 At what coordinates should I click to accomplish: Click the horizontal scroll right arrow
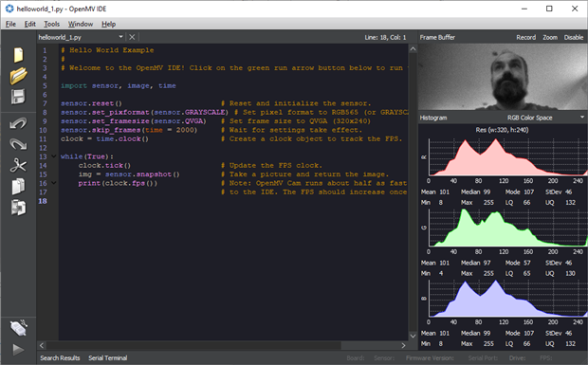click(x=403, y=345)
